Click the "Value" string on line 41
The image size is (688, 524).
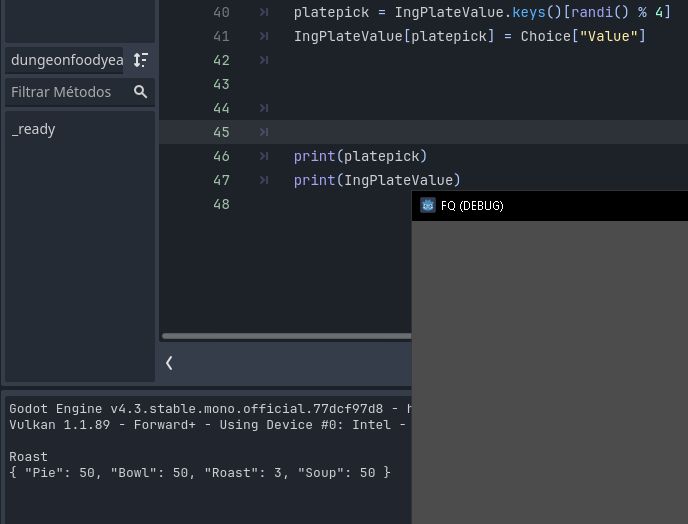[x=609, y=36]
